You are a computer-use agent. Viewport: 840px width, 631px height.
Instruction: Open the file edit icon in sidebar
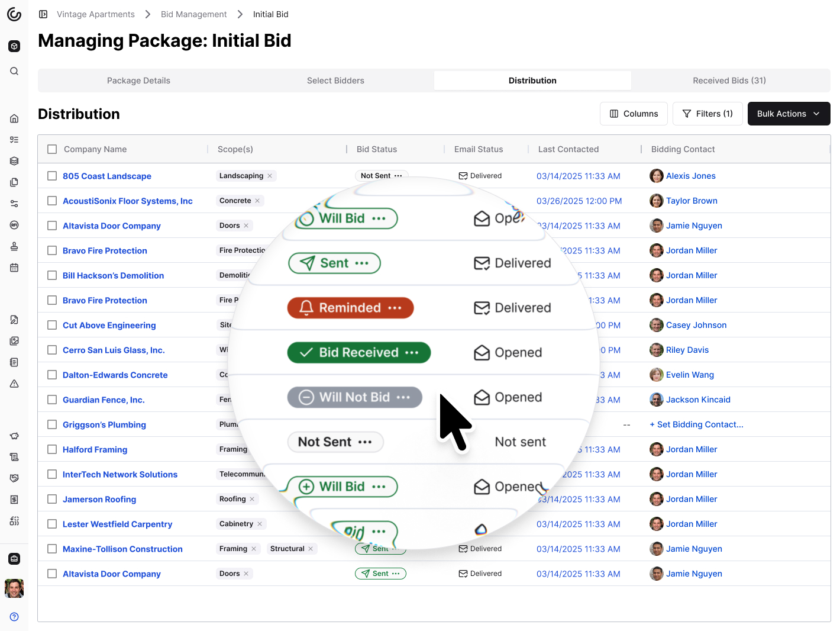14,320
